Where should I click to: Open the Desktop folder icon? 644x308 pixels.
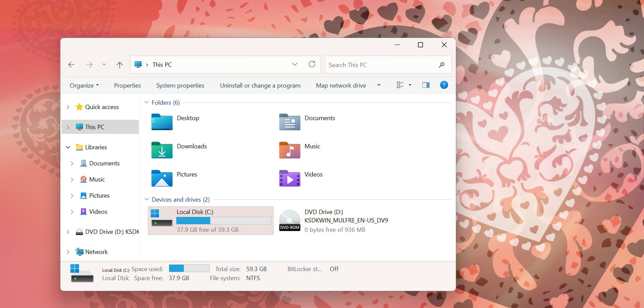click(162, 122)
